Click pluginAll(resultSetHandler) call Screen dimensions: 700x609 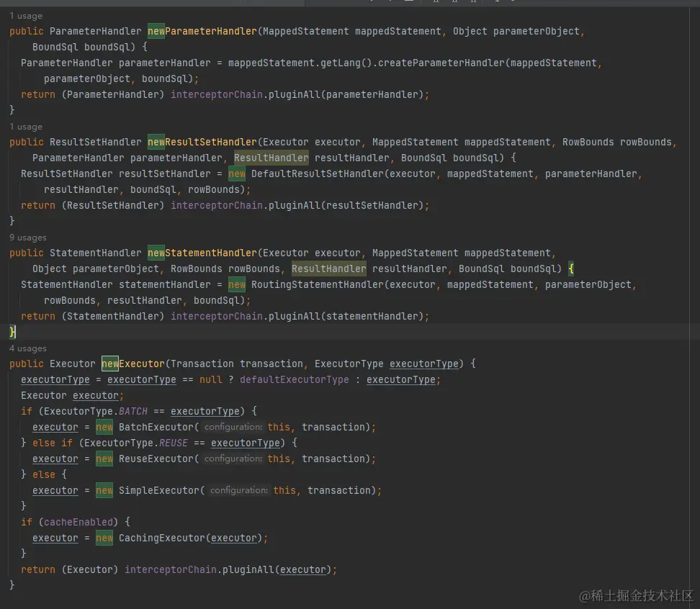click(x=346, y=205)
